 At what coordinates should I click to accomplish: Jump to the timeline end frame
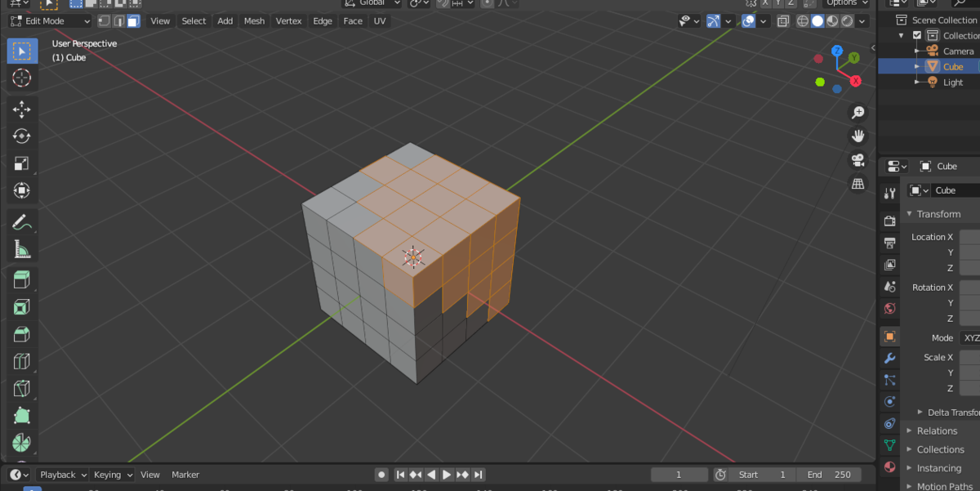tap(479, 475)
